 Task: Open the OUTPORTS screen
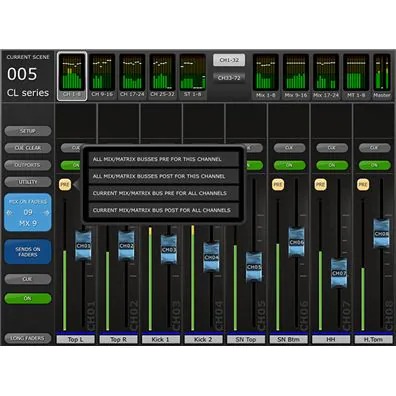tap(28, 165)
